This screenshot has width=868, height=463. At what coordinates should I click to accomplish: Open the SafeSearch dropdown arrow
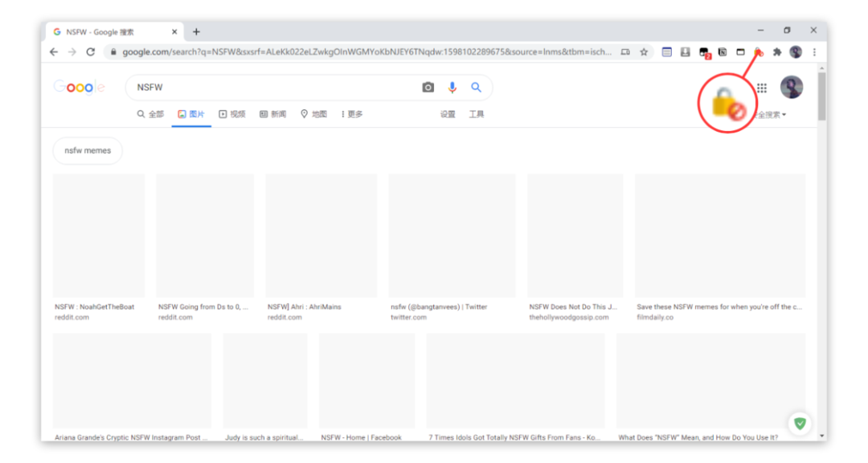click(x=784, y=115)
